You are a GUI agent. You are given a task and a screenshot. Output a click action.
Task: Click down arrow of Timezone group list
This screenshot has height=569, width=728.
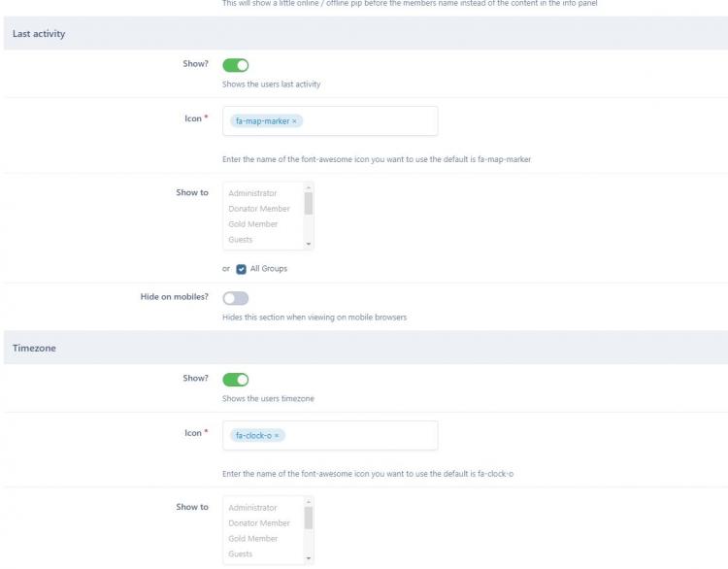pos(309,558)
